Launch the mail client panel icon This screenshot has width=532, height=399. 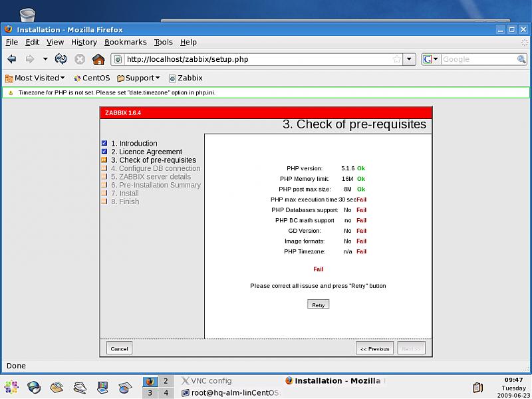(57, 387)
